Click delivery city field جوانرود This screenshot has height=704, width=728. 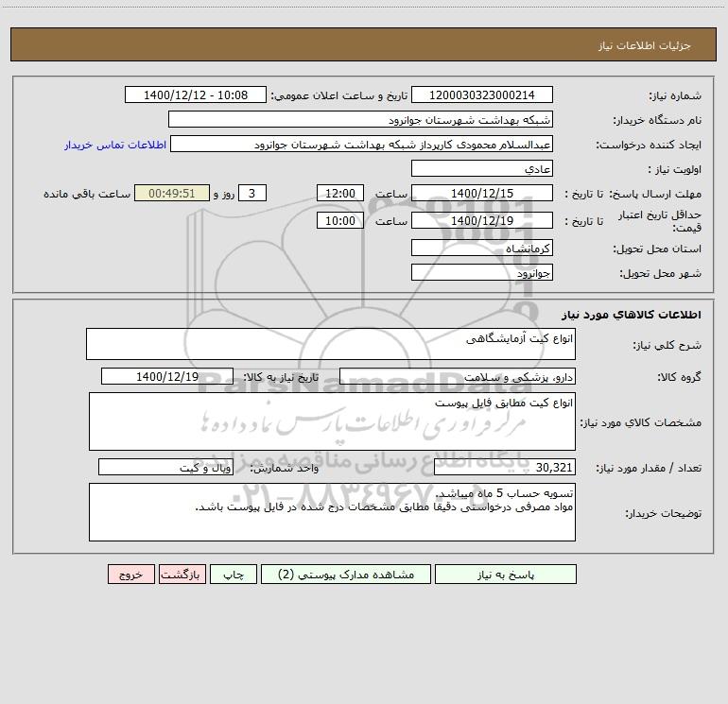tap(482, 272)
